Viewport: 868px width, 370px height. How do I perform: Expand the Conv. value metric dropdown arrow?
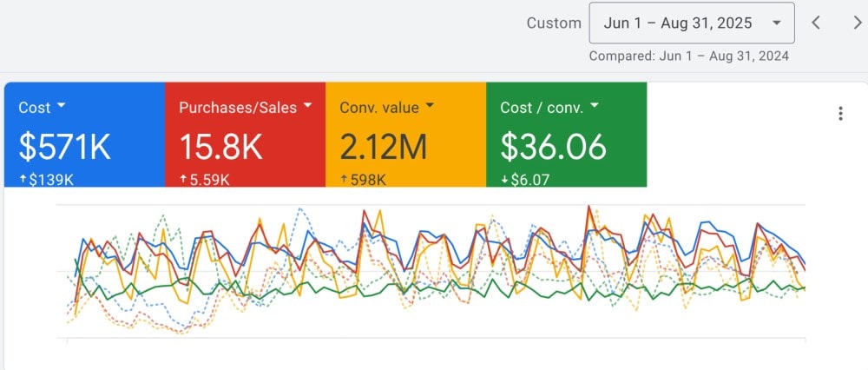coord(430,107)
